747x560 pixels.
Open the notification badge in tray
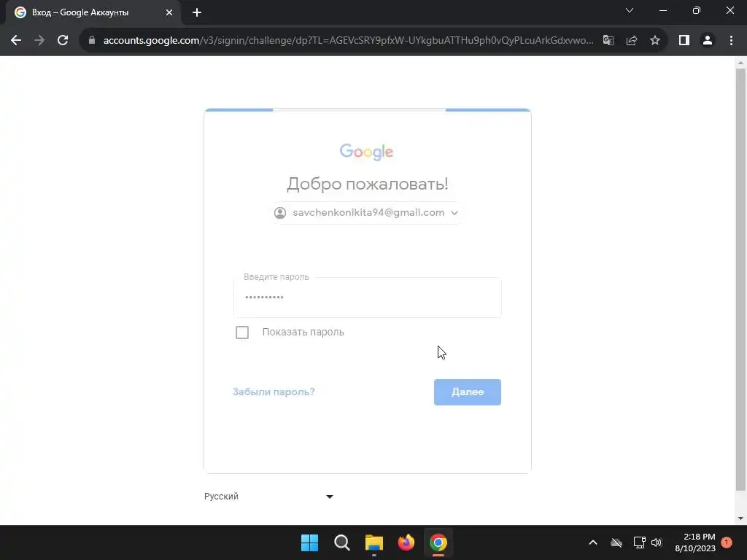(x=727, y=542)
